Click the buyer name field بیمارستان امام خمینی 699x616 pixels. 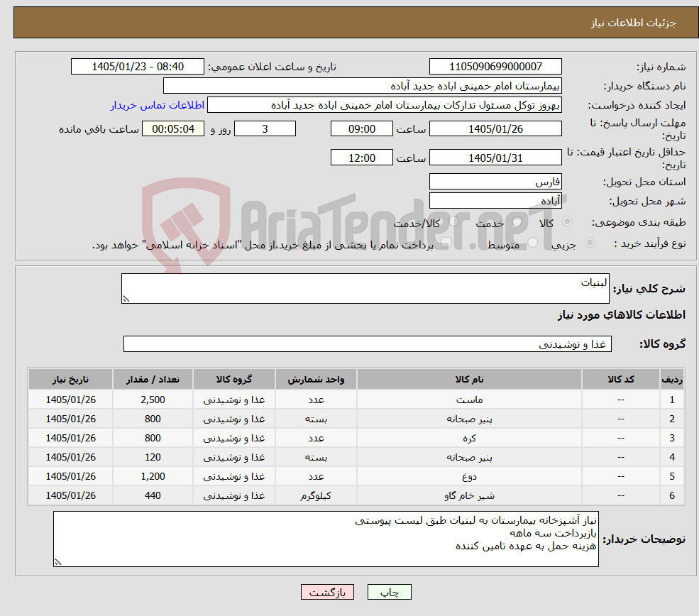pyautogui.click(x=363, y=86)
